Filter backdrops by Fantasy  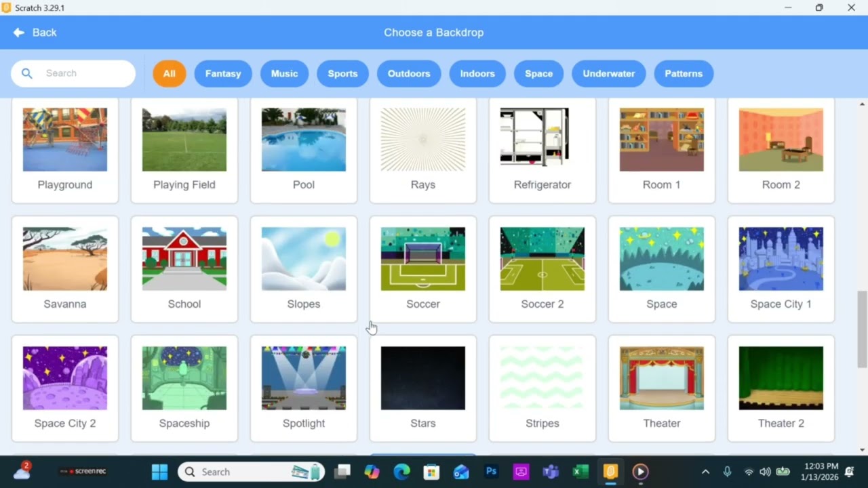(223, 73)
